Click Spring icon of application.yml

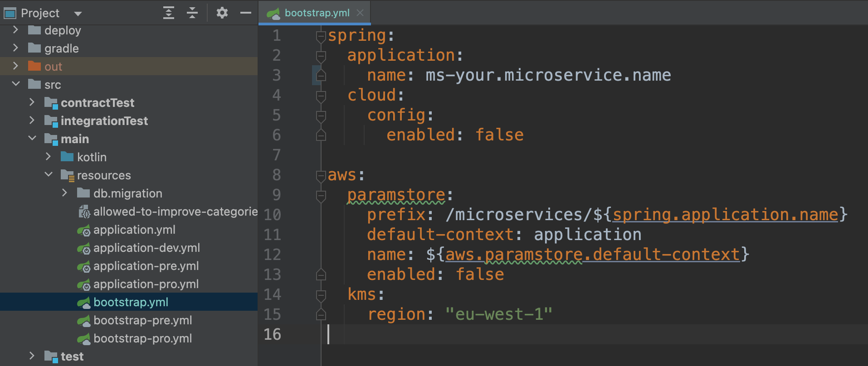click(x=84, y=230)
